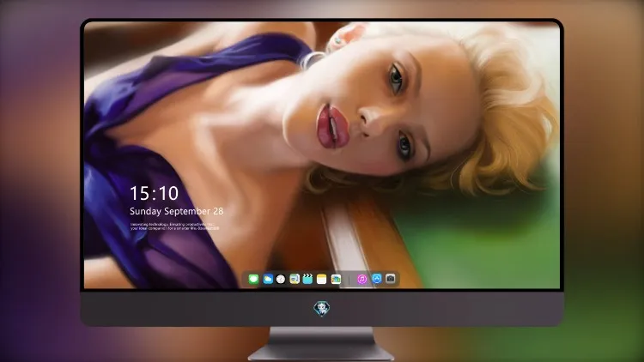Open the blue App Store icon

[377, 279]
